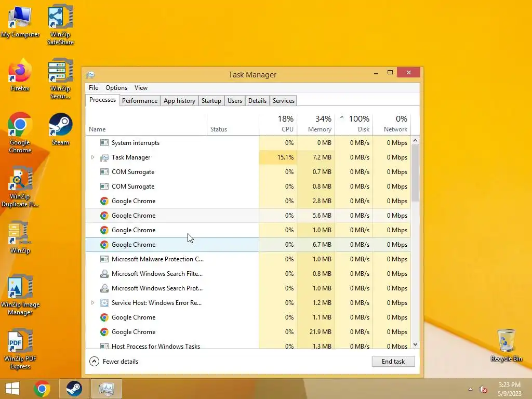Show hidden tray icons arrow
The image size is (532, 399).
click(470, 389)
